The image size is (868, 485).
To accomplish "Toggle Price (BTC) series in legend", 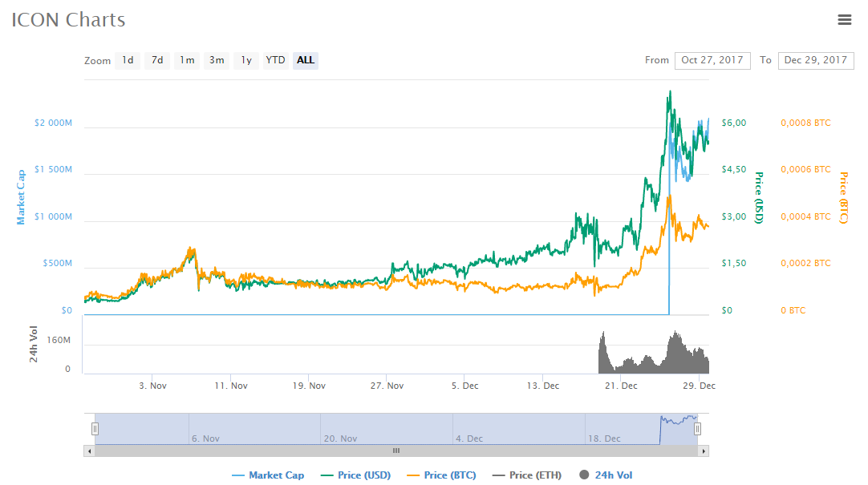I will pyautogui.click(x=441, y=475).
